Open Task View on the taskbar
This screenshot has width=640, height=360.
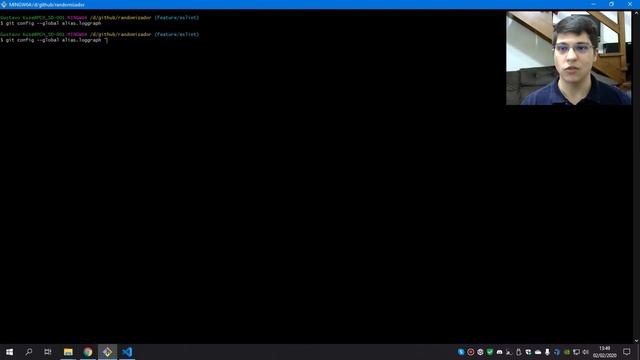pyautogui.click(x=48, y=352)
